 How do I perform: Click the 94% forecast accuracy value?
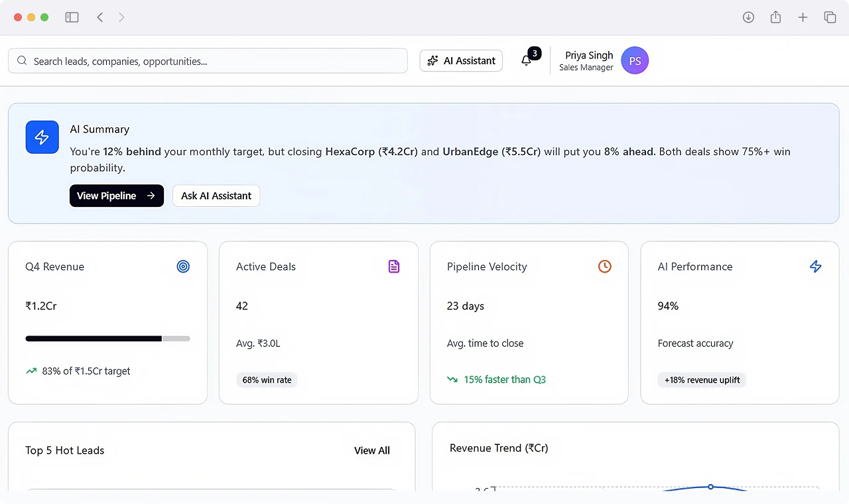(x=668, y=306)
